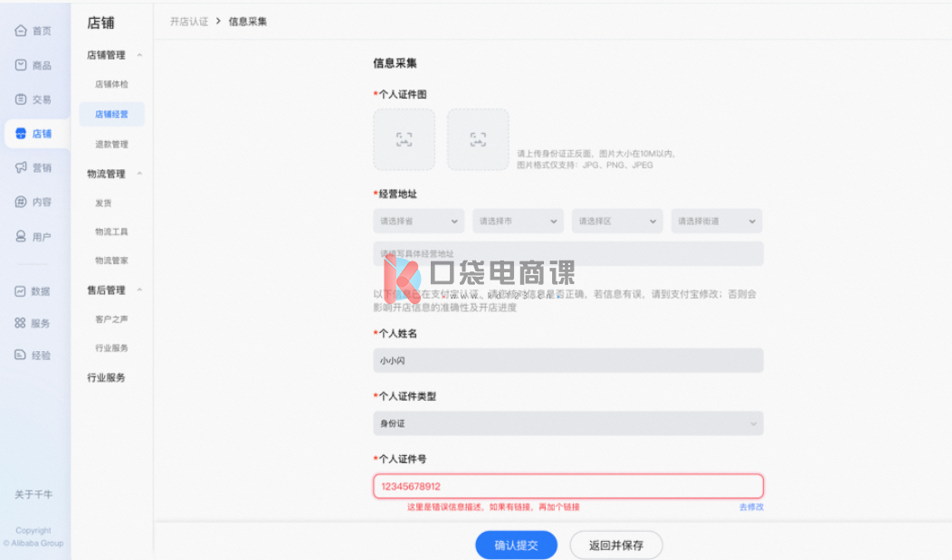Click the first ID card upload box
Viewport: 952px width, 560px height.
pyautogui.click(x=404, y=139)
